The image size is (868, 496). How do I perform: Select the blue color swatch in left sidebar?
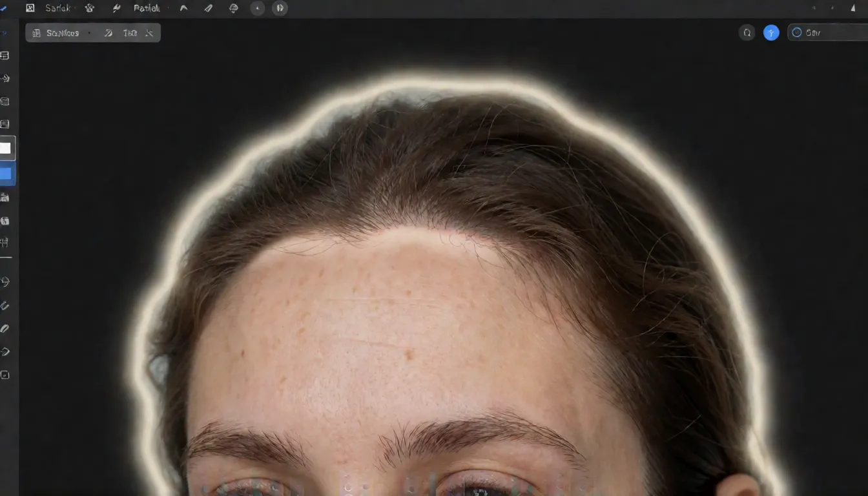pos(5,174)
